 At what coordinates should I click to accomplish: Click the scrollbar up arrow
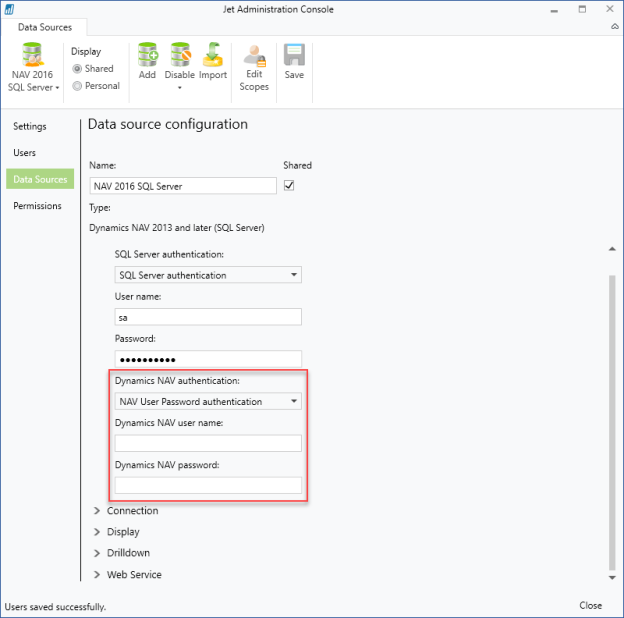(612, 249)
